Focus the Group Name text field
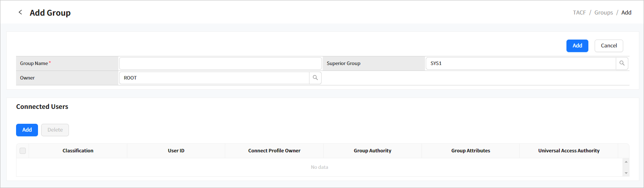The image size is (644, 188). 220,63
